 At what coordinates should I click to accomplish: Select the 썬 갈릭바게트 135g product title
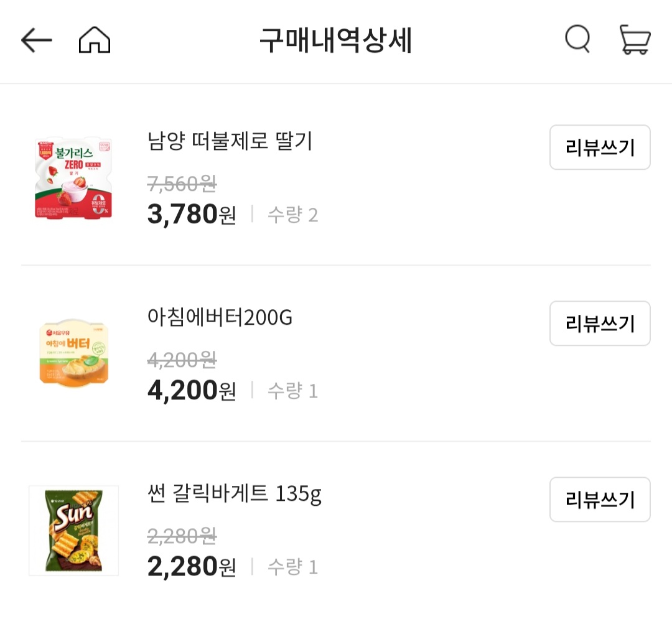(x=233, y=493)
